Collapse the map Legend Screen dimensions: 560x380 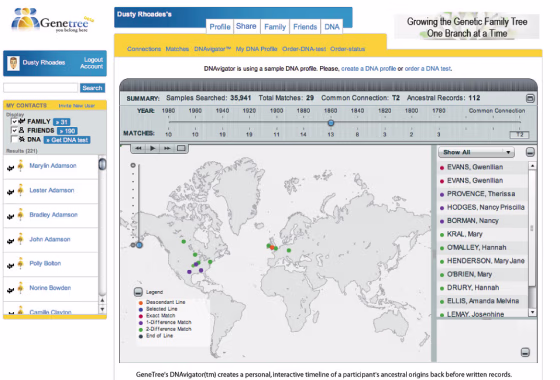tap(138, 292)
